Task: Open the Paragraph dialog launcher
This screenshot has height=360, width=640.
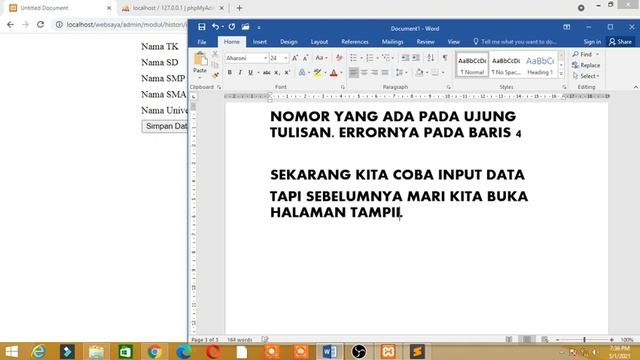Action: pos(449,87)
